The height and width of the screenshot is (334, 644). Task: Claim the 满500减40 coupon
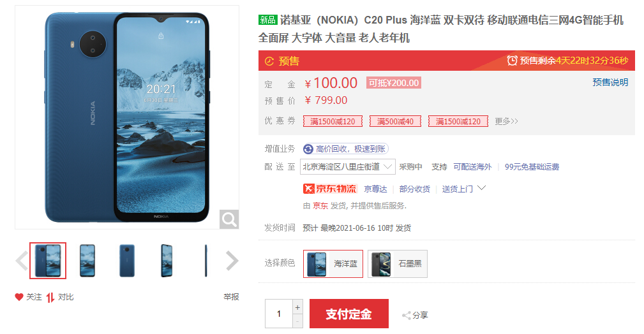(395, 122)
